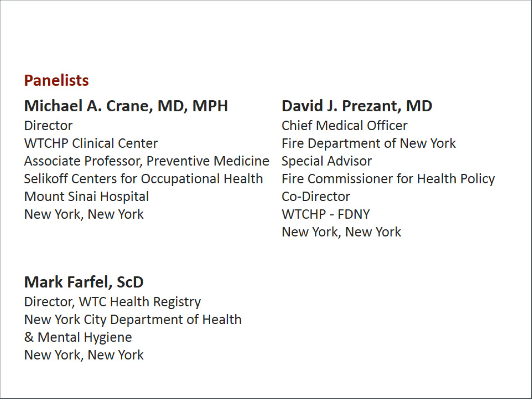Select New York City Department of Health text

133,320
